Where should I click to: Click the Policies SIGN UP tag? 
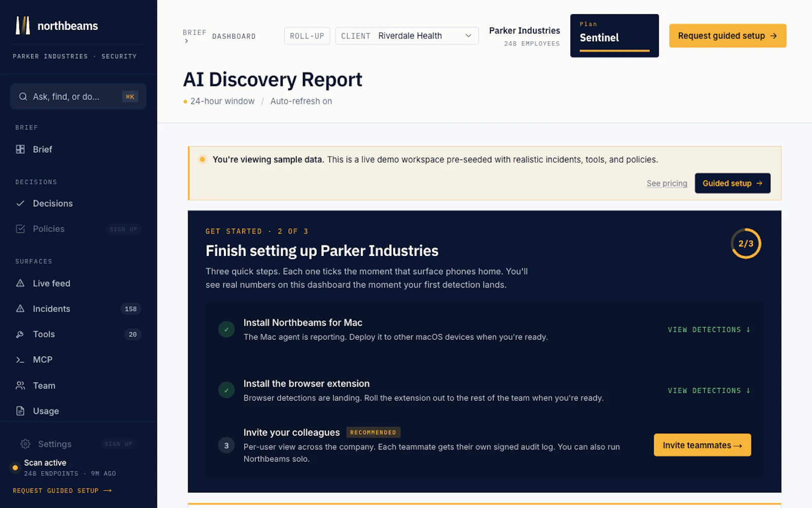(x=123, y=229)
